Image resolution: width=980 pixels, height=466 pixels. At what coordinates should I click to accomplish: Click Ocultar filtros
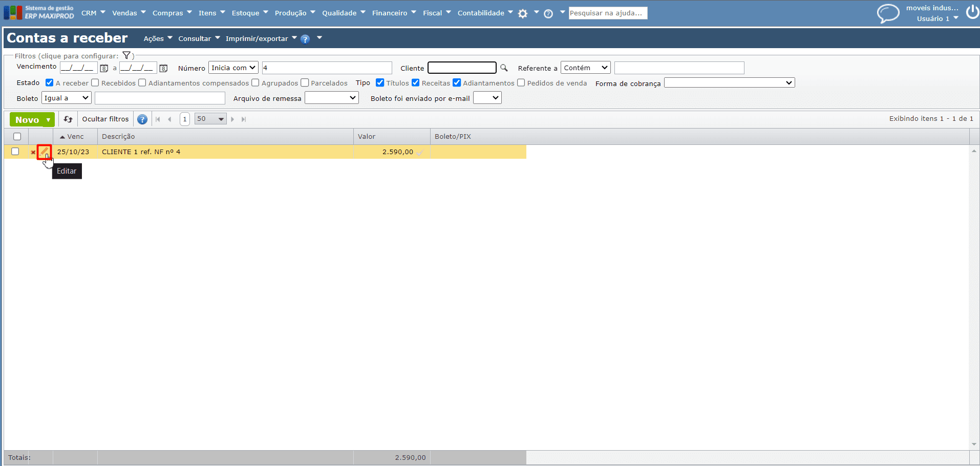click(x=105, y=119)
